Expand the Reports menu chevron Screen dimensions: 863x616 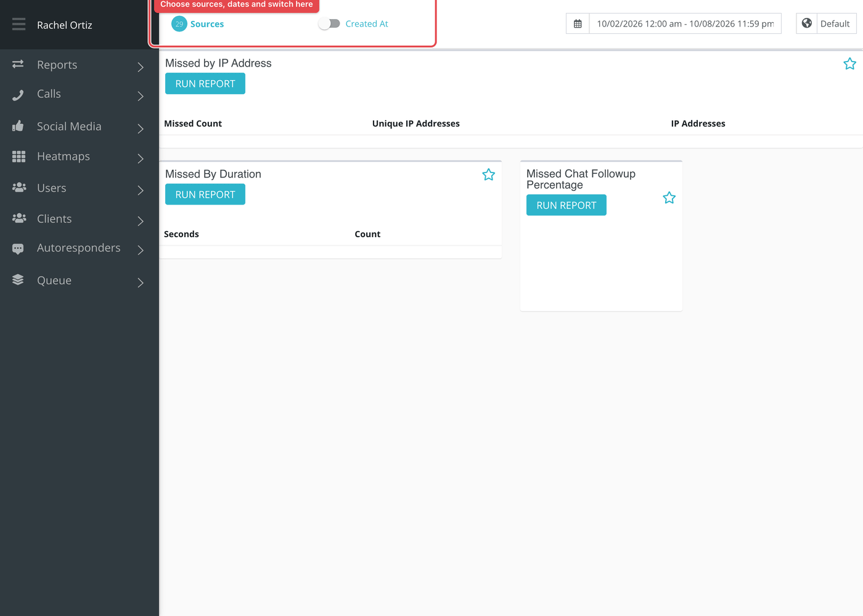coord(141,67)
